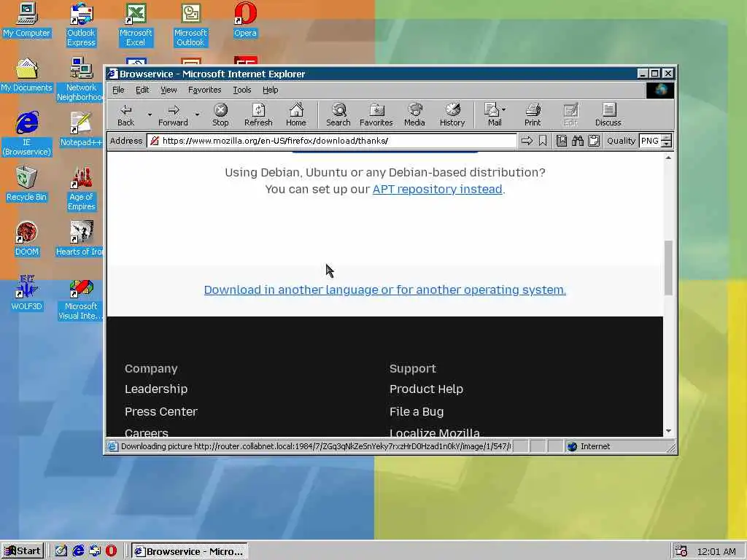Follow the APT repository instead link
The width and height of the screenshot is (747, 560).
click(438, 189)
